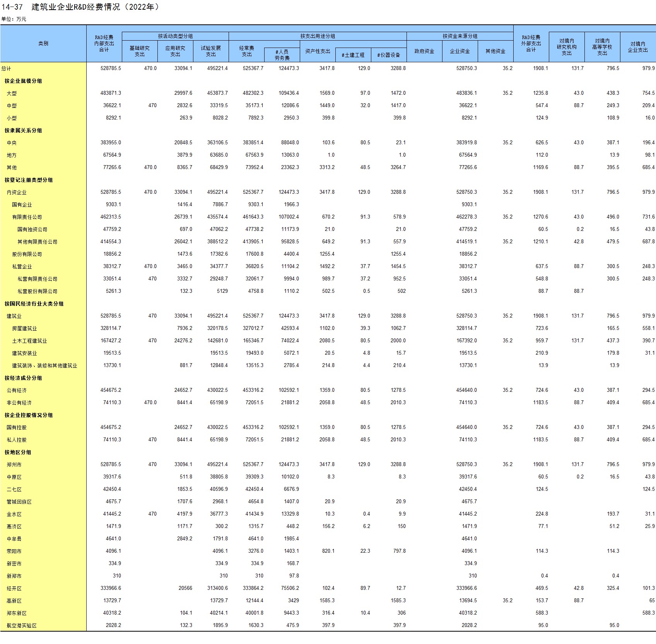Click the 小型 row label
Viewport: 656px width, 644px height.
pos(12,118)
